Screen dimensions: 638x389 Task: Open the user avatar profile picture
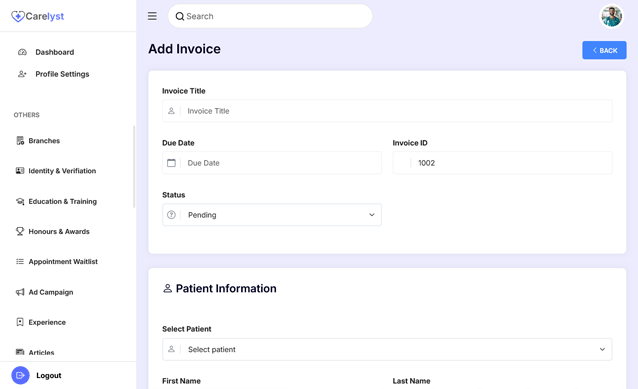tap(612, 16)
